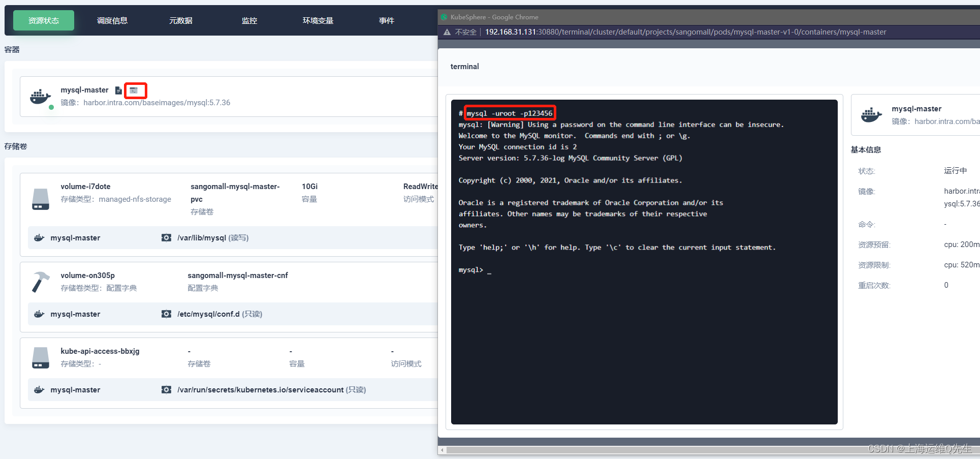Click the terminal window URL address field

(x=685, y=32)
